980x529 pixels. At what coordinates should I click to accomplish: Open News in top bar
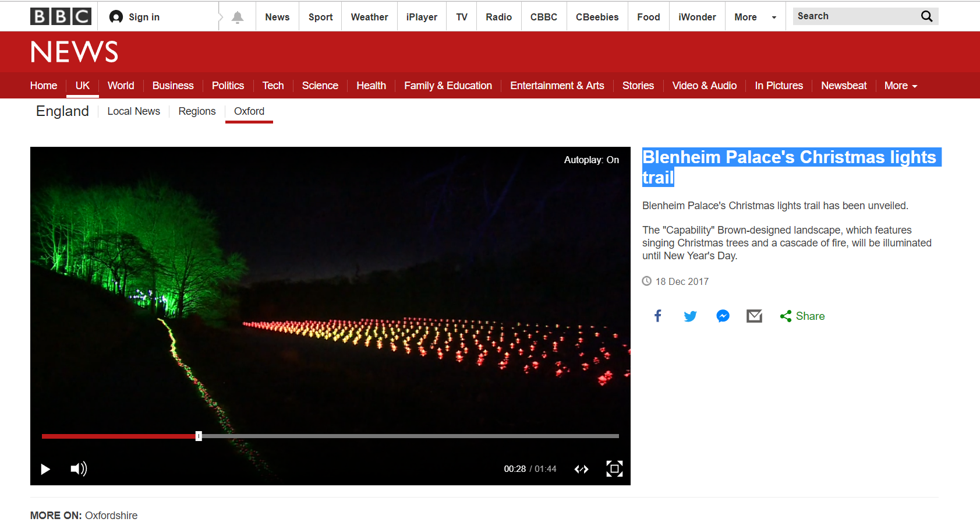click(x=277, y=17)
